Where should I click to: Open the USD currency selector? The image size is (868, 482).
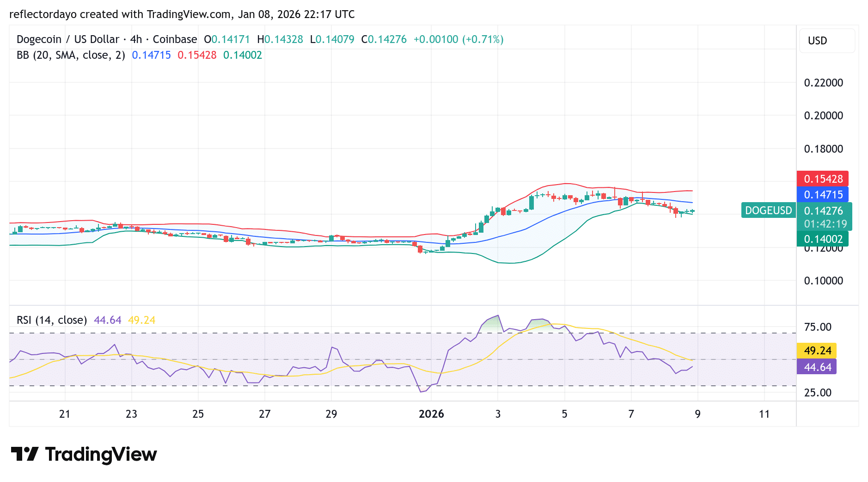coord(826,41)
